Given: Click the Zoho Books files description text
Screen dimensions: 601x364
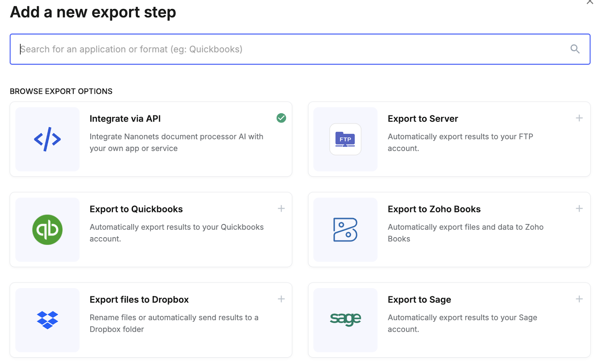Looking at the screenshot, I should pos(465,233).
